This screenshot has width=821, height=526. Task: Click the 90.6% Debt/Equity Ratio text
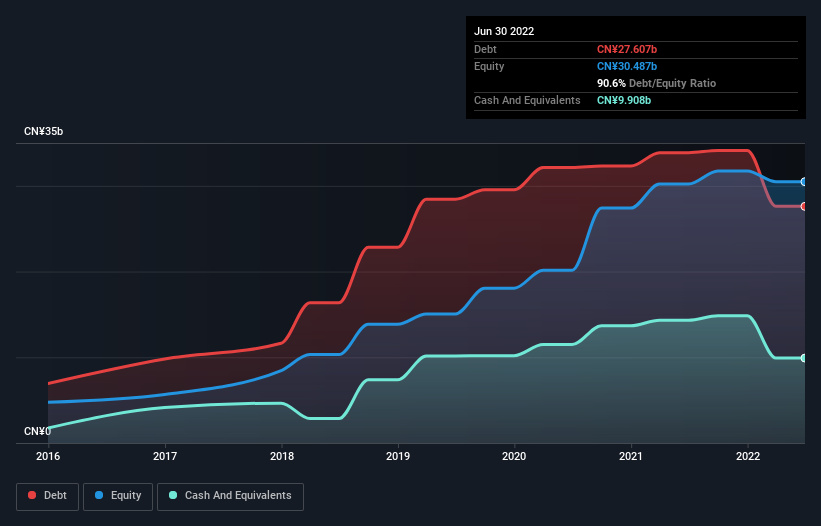(x=656, y=83)
